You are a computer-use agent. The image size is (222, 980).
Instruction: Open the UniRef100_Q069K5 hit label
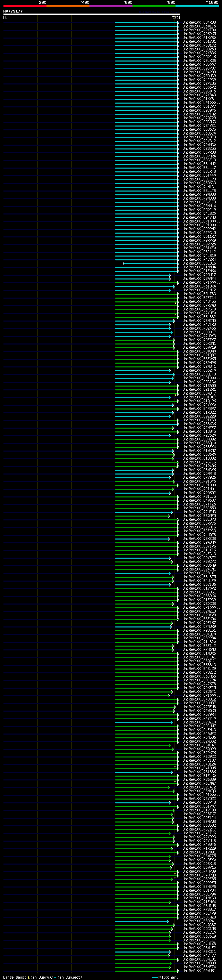[x=199, y=34]
